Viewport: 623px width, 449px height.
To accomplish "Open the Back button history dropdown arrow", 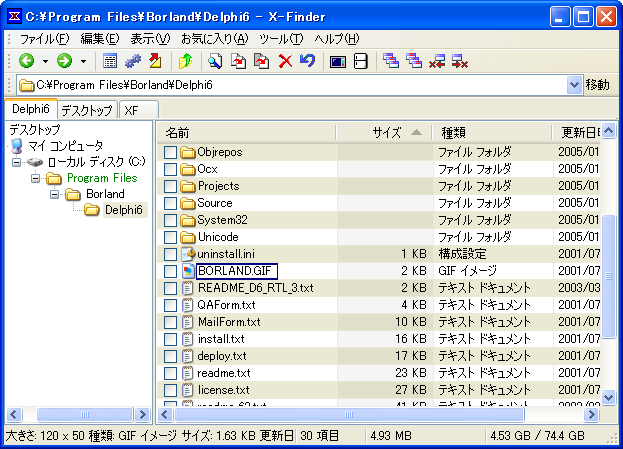I will [x=45, y=61].
